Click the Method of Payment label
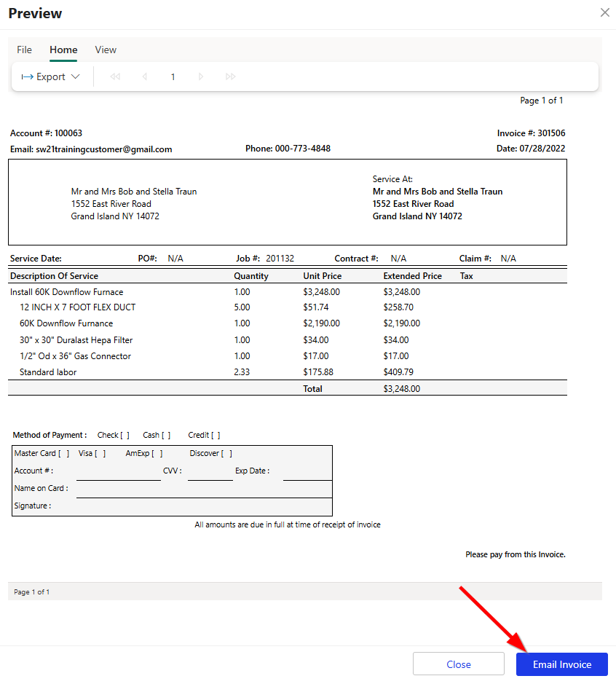This screenshot has height=684, width=616. coord(50,435)
